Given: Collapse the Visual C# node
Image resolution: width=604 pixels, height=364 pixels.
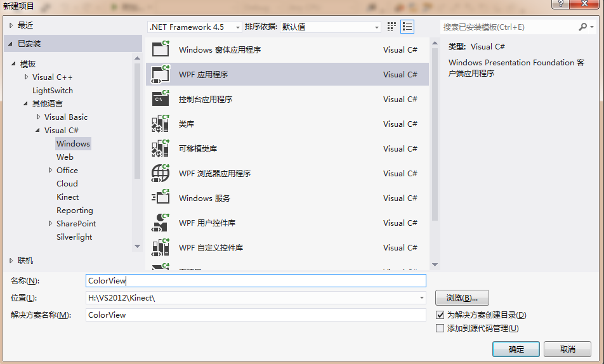Looking at the screenshot, I should click(x=37, y=130).
